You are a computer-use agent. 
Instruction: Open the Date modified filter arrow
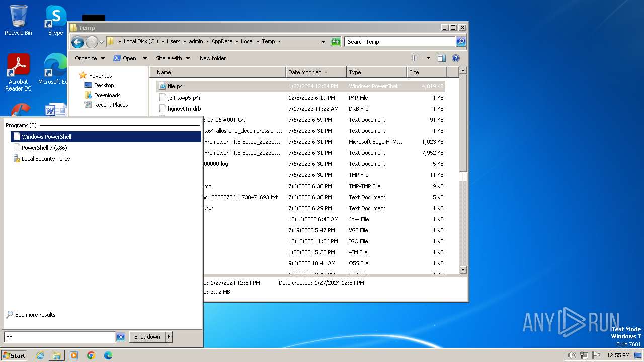[326, 72]
